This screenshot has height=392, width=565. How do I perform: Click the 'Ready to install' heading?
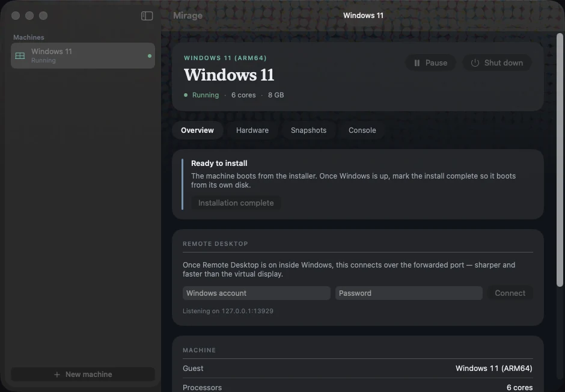pyautogui.click(x=219, y=163)
